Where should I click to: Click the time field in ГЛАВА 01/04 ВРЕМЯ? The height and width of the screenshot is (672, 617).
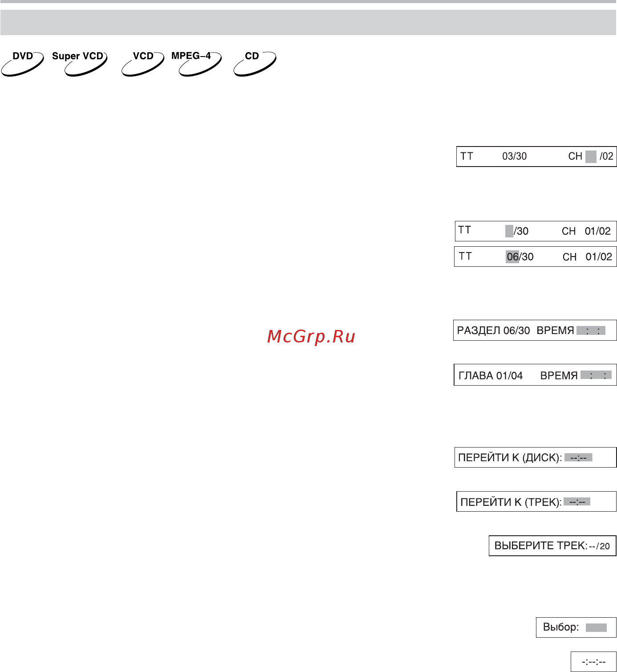coord(596,375)
